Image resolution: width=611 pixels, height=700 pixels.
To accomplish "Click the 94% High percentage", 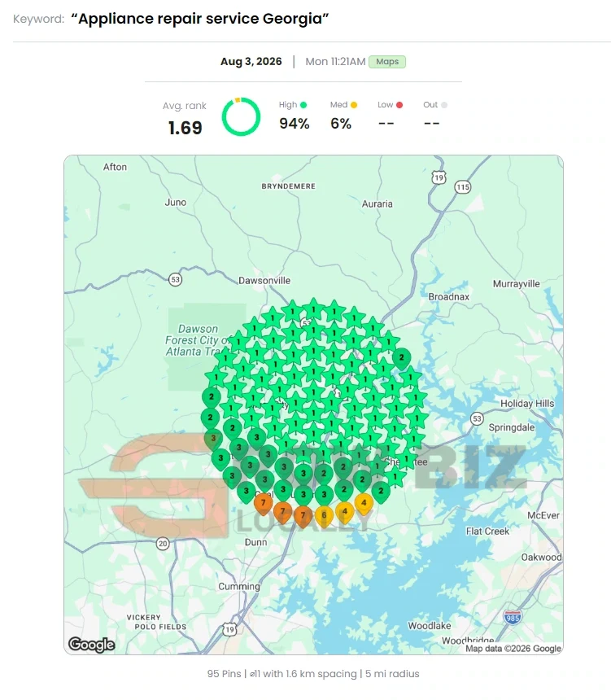I will 295,124.
